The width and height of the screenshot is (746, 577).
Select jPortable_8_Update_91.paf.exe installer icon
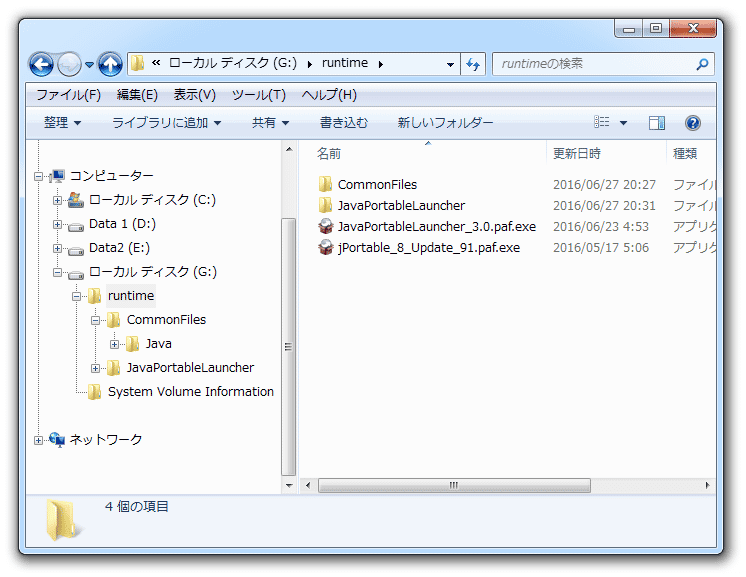pos(325,247)
